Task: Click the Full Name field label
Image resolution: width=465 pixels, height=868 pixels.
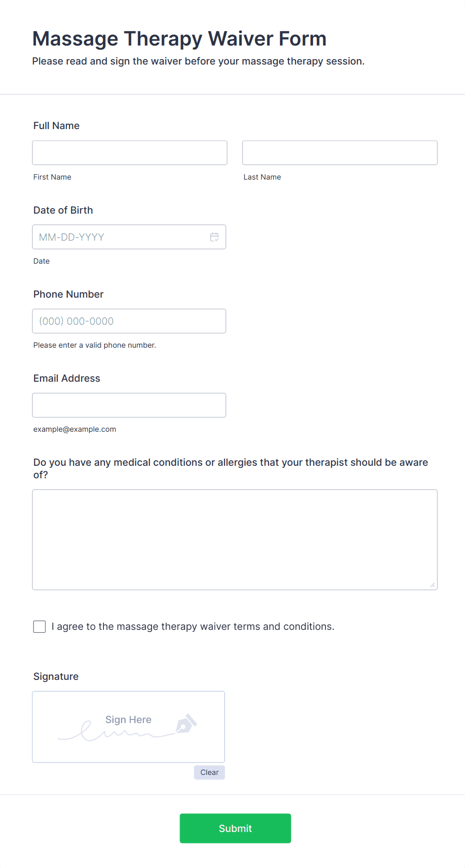Action: point(56,126)
